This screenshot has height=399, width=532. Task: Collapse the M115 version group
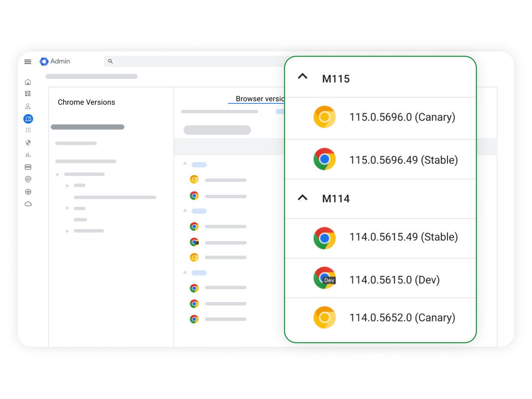tap(303, 76)
